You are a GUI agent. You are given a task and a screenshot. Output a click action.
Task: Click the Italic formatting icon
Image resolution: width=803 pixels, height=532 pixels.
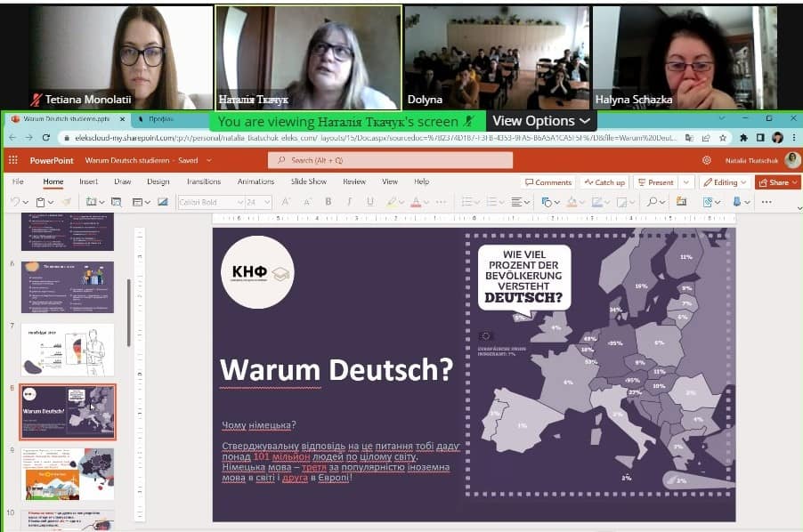tap(349, 202)
